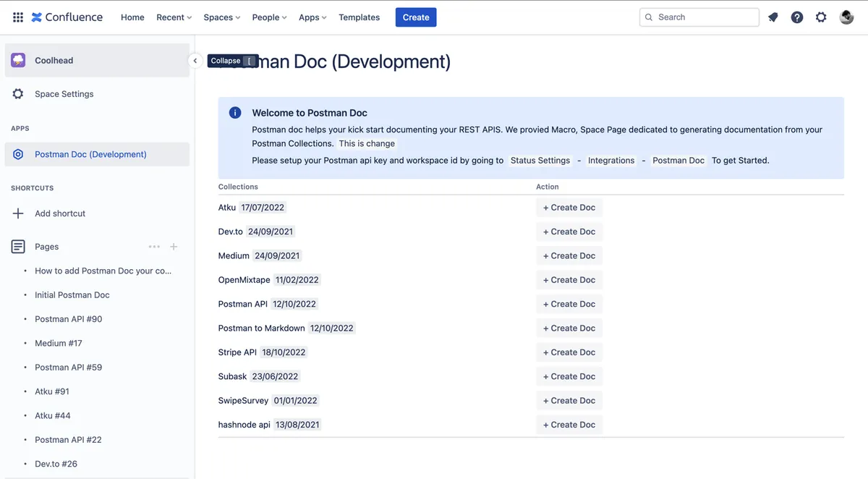Expand the Recent dropdown
The width and height of the screenshot is (868, 479).
(x=174, y=17)
